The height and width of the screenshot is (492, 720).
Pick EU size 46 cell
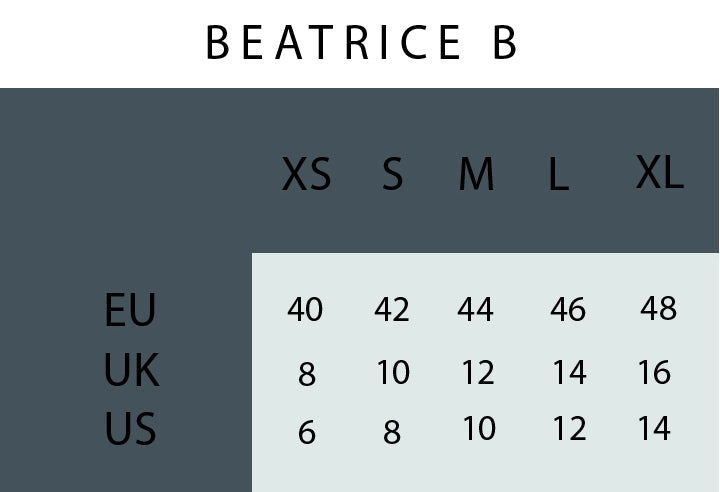[x=567, y=310]
